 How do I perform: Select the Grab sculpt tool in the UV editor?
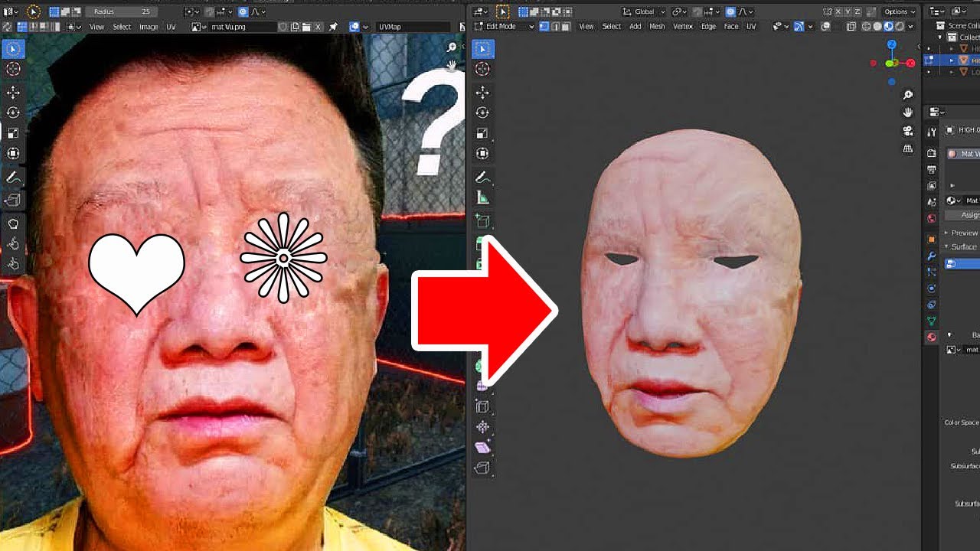13,224
